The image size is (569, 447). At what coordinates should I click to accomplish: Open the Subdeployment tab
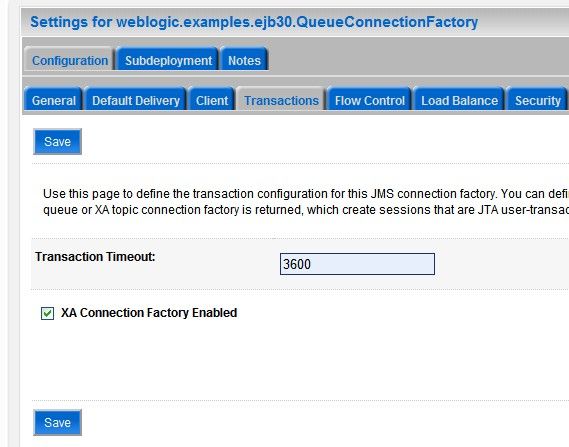(168, 60)
